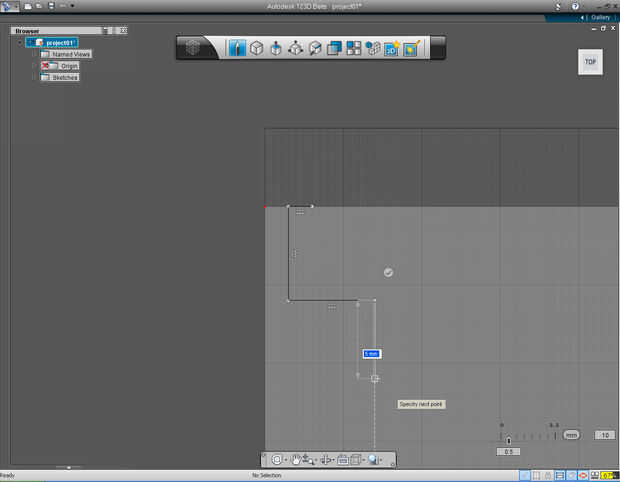Image resolution: width=620 pixels, height=482 pixels.
Task: Close the Browser panel
Action: tap(123, 30)
